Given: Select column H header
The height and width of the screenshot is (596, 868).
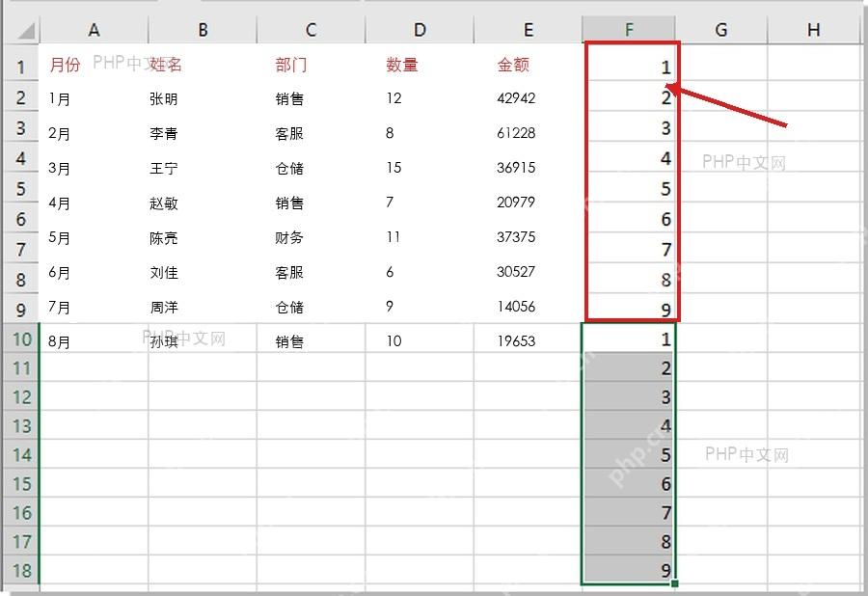Looking at the screenshot, I should coord(814,30).
